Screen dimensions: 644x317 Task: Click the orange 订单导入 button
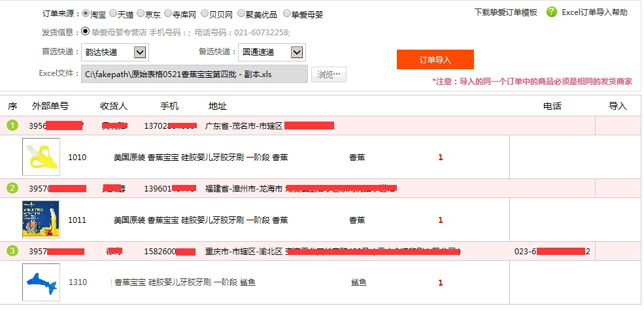(x=435, y=59)
